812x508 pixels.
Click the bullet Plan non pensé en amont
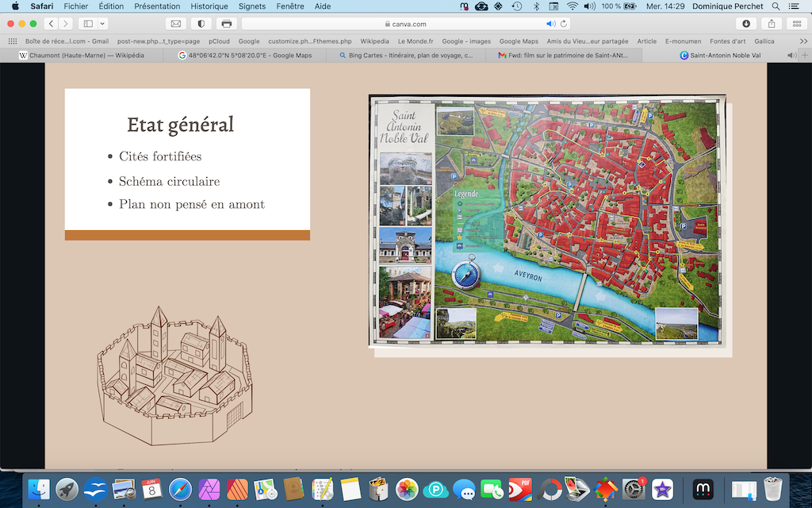192,204
